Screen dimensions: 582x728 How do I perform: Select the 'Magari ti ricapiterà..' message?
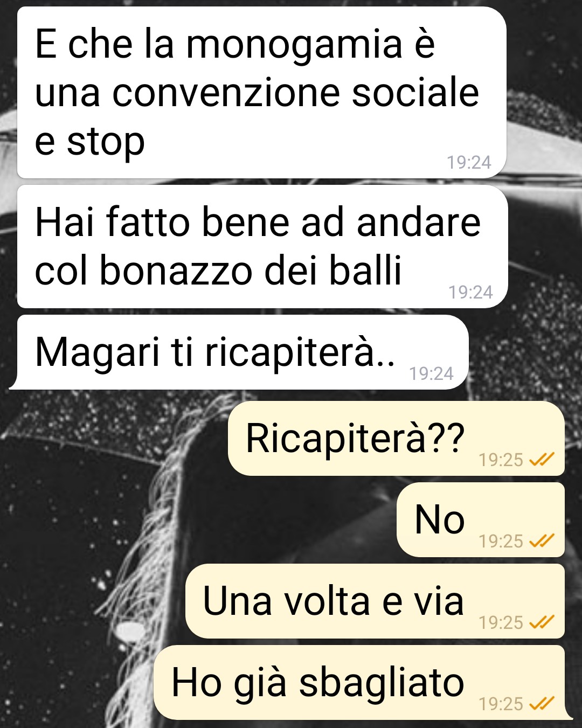[x=239, y=352]
